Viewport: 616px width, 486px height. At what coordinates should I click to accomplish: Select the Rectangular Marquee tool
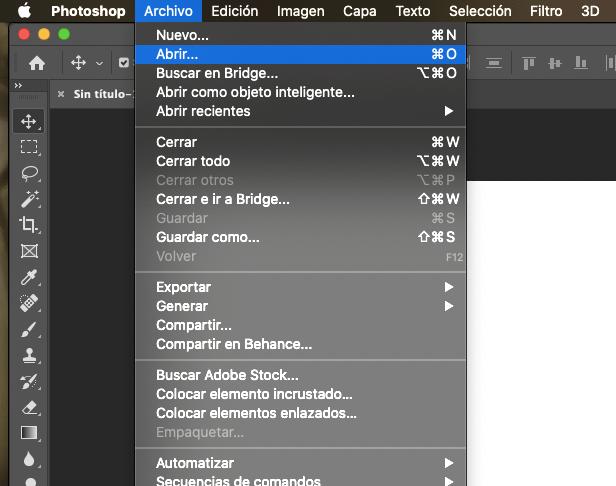pos(29,147)
